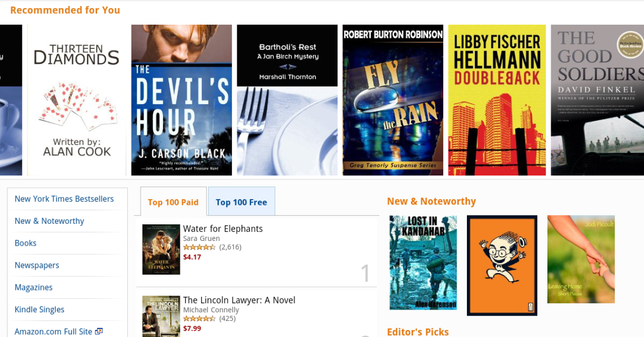Open the Thirteen Diamonds book cover
This screenshot has height=337, width=644.
pos(76,100)
